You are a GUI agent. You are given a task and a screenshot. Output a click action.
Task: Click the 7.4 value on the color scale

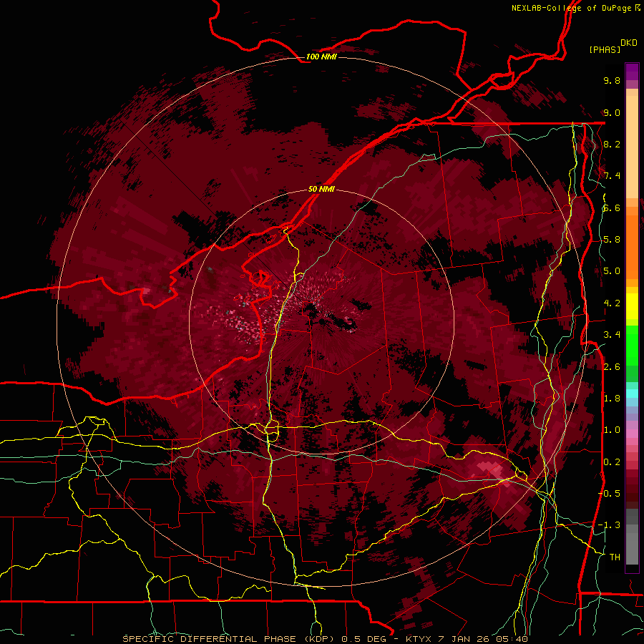point(612,176)
